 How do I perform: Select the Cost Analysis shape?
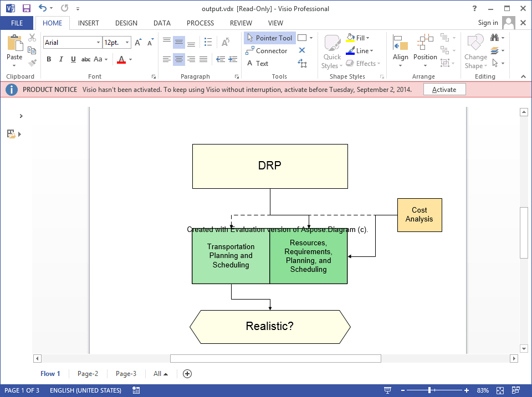(420, 215)
